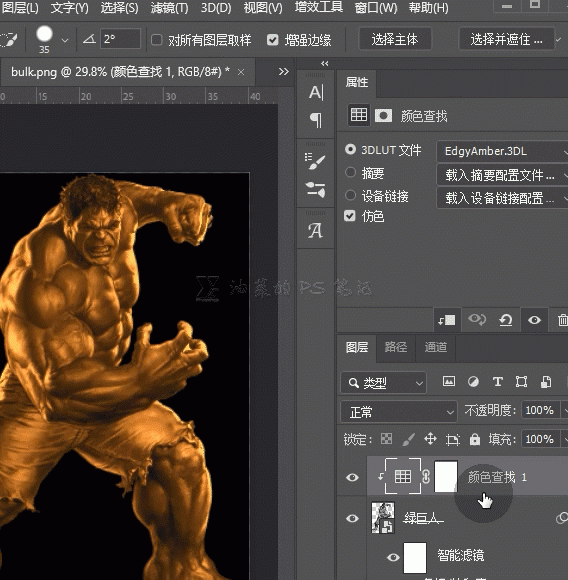Uncheck 仿色 checkbox
The image size is (568, 580).
click(x=350, y=216)
